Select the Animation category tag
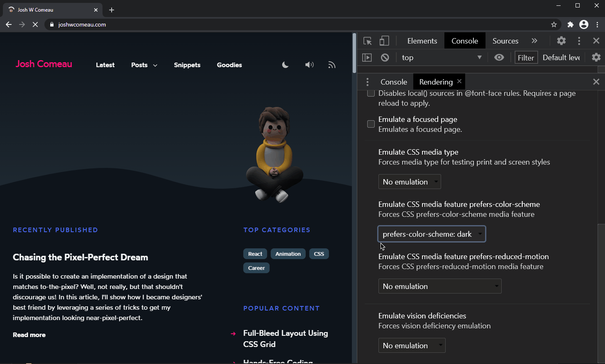 click(x=288, y=254)
